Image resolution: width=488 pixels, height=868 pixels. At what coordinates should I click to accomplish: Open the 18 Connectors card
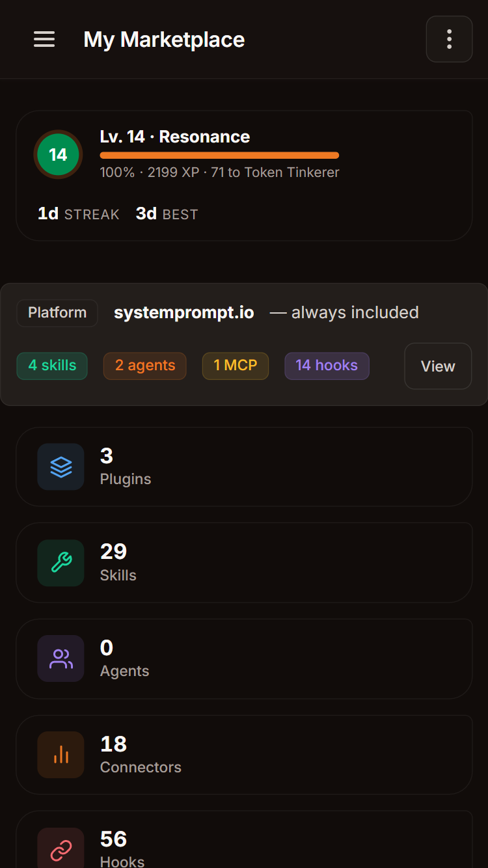coord(244,755)
